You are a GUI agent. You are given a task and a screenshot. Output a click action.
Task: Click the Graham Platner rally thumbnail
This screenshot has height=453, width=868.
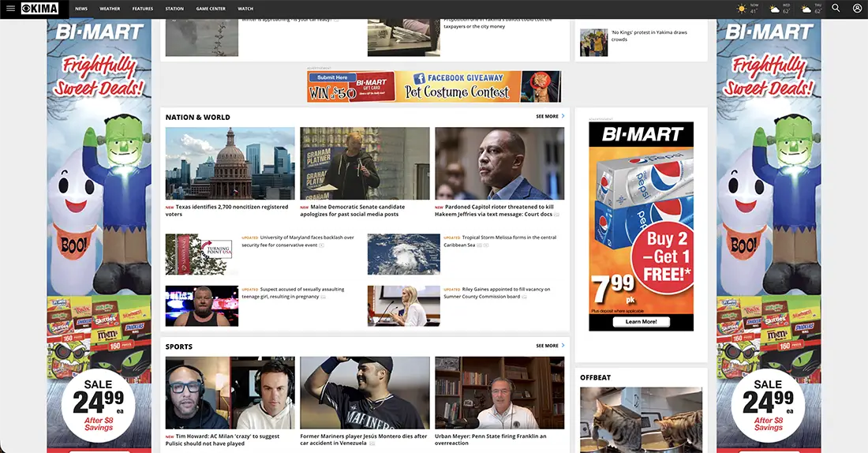(365, 163)
